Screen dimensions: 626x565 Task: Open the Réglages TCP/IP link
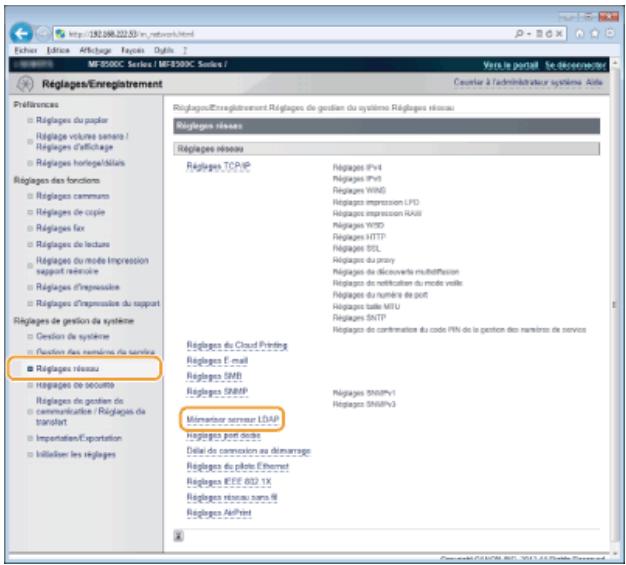(x=218, y=166)
